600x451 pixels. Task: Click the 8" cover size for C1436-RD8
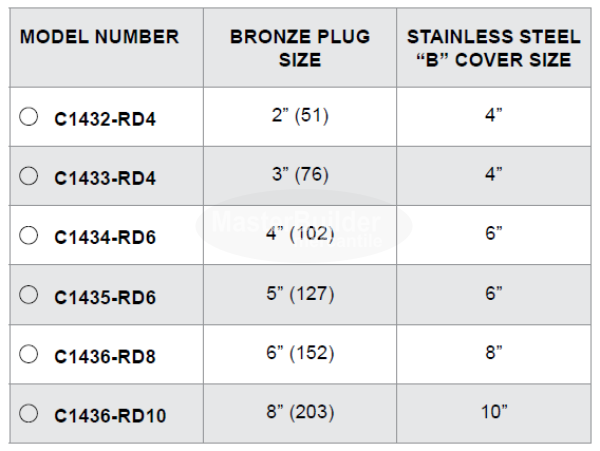click(493, 353)
